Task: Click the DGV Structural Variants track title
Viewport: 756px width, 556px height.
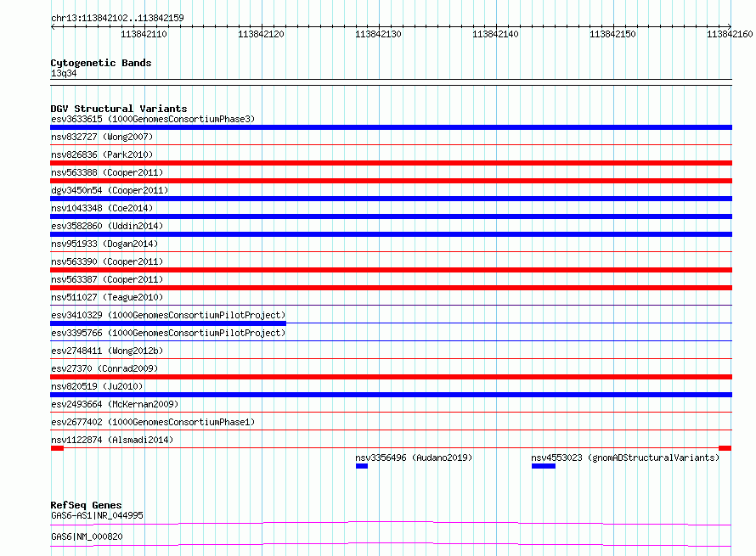Action: pos(119,109)
